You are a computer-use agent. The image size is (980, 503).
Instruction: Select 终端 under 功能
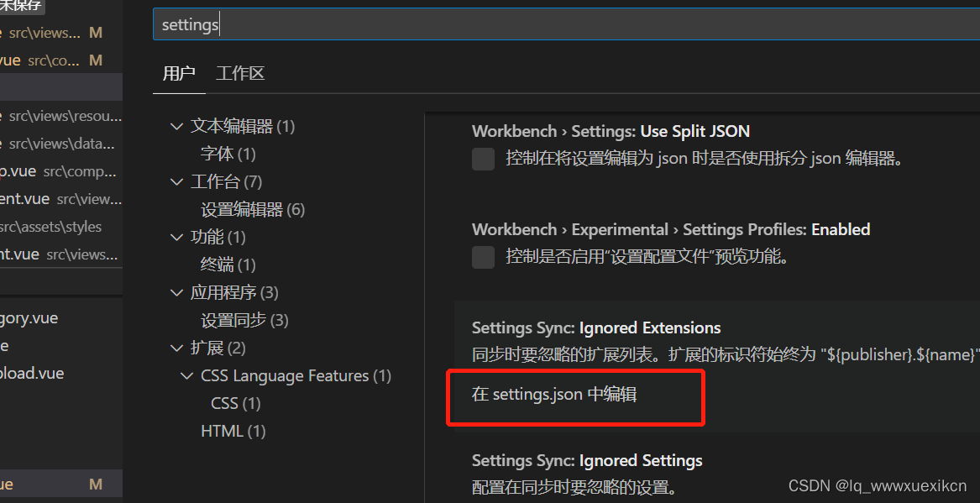coord(228,265)
